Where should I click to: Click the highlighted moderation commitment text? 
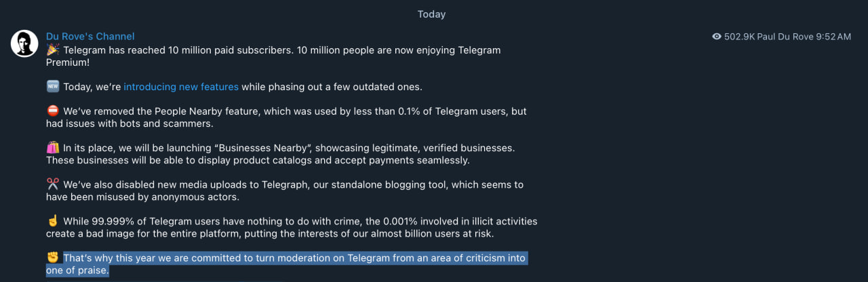294,258
